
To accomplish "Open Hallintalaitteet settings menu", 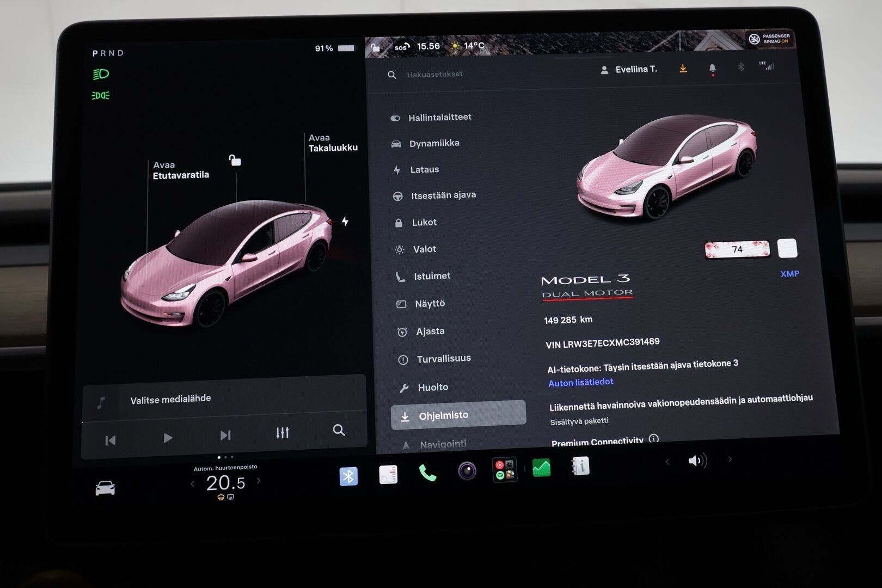I will pyautogui.click(x=431, y=118).
